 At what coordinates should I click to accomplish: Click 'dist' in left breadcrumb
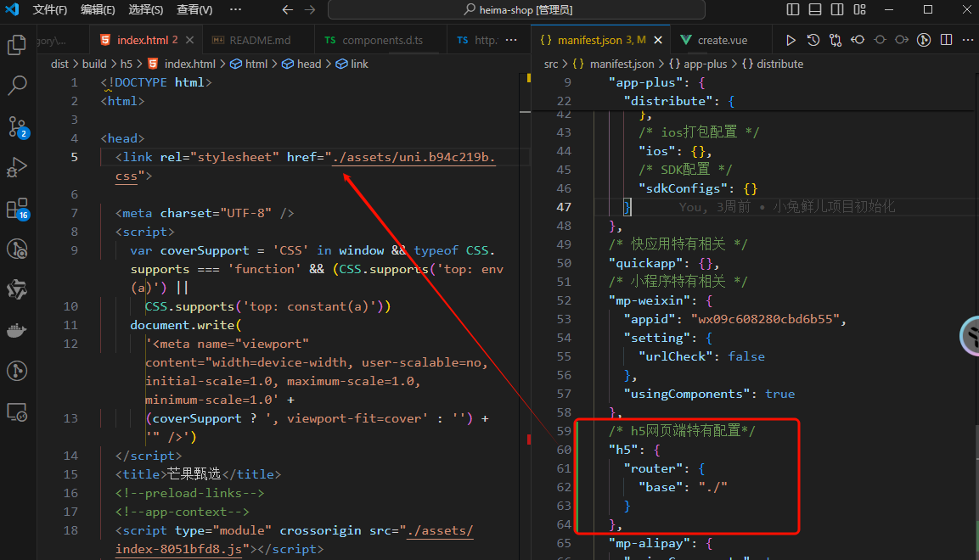(x=59, y=64)
